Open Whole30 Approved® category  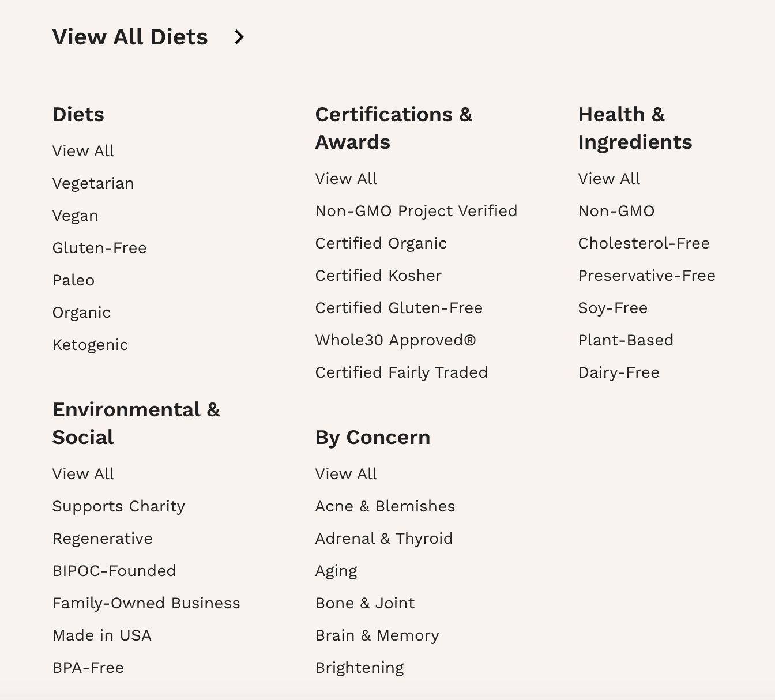click(396, 340)
